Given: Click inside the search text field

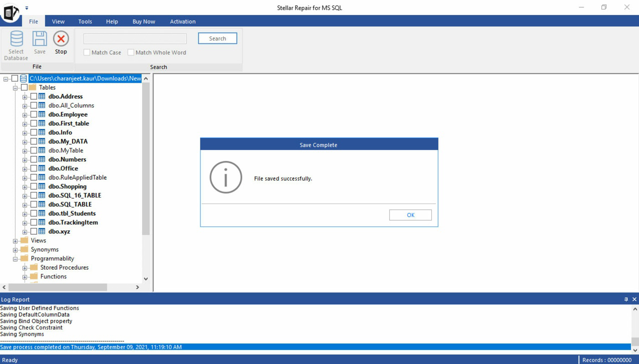Looking at the screenshot, I should 135,38.
